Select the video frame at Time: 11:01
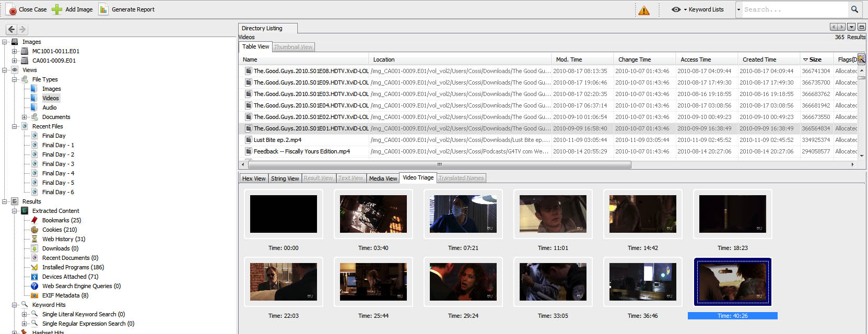 pyautogui.click(x=553, y=214)
